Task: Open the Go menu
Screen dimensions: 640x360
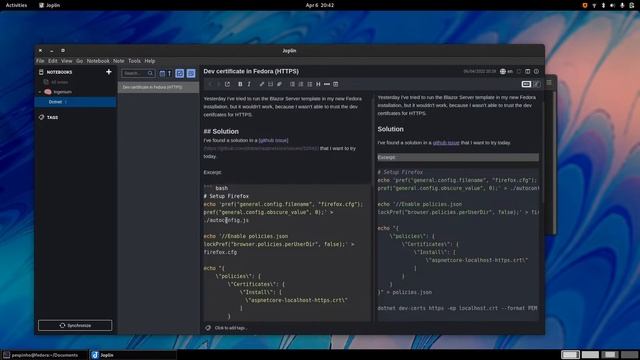Action: (79, 61)
